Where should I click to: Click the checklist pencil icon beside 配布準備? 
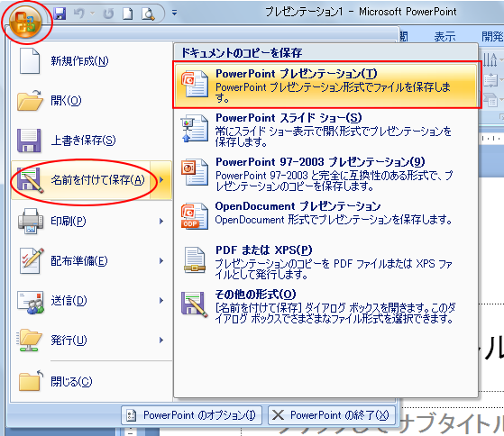(32, 261)
